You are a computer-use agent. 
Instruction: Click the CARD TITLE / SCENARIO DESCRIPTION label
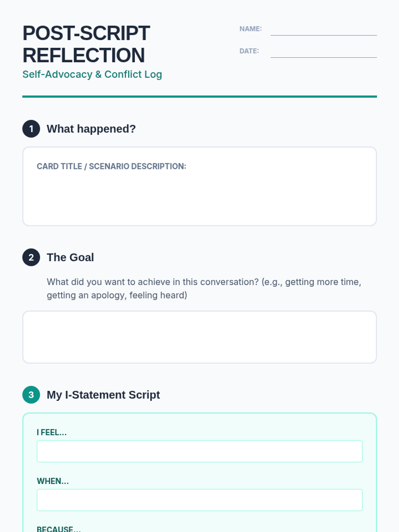[111, 166]
